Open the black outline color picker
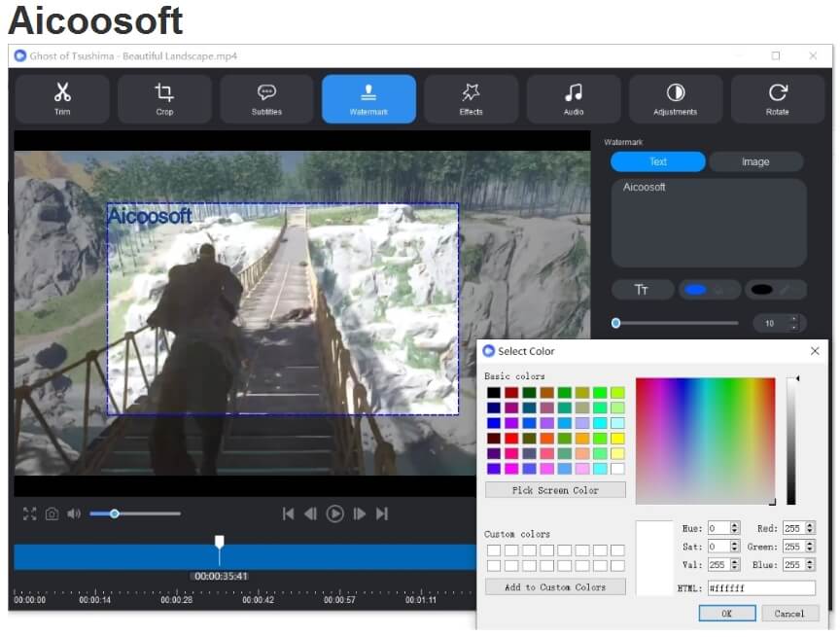Image resolution: width=840 pixels, height=637 pixels. pyautogui.click(x=775, y=290)
